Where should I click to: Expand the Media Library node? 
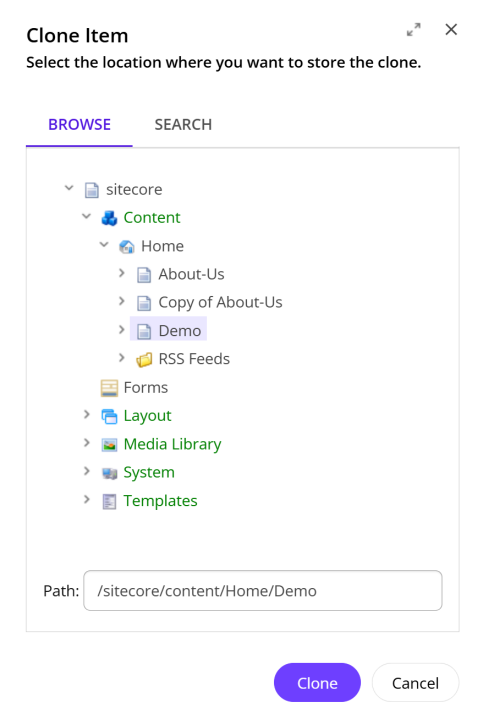pos(87,443)
